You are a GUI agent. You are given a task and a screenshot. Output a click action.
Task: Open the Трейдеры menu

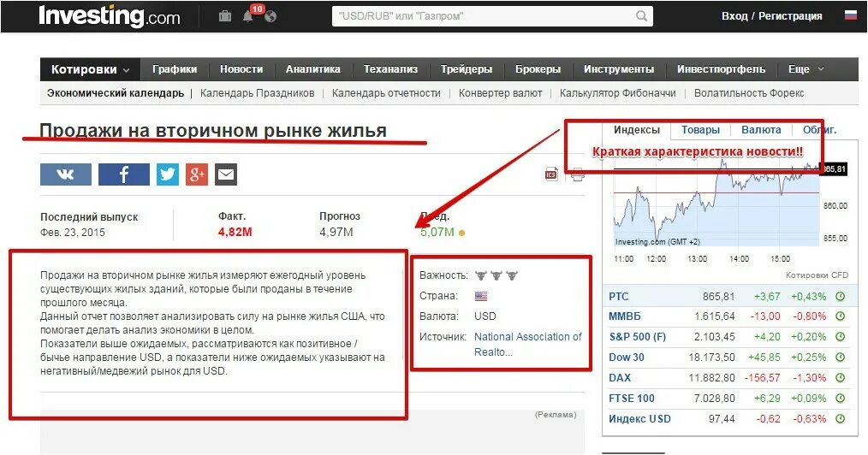467,69
